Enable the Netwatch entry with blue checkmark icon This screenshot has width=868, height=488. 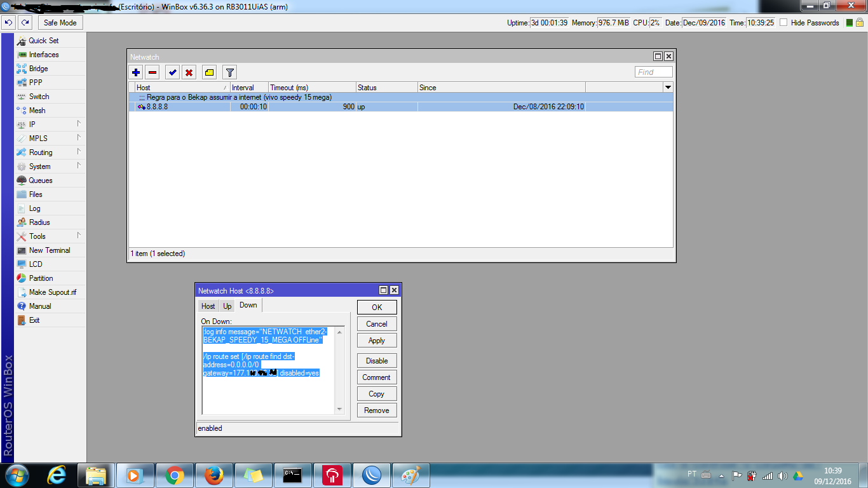pyautogui.click(x=172, y=72)
